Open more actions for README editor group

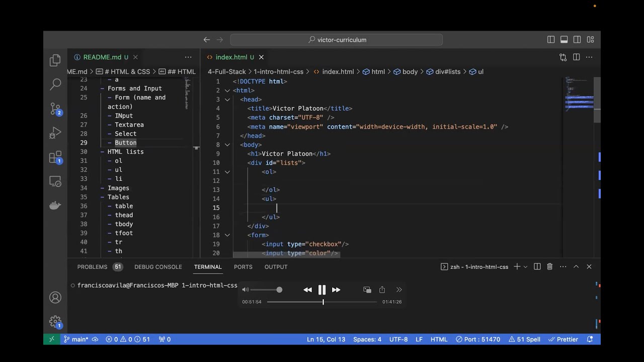[x=188, y=57]
